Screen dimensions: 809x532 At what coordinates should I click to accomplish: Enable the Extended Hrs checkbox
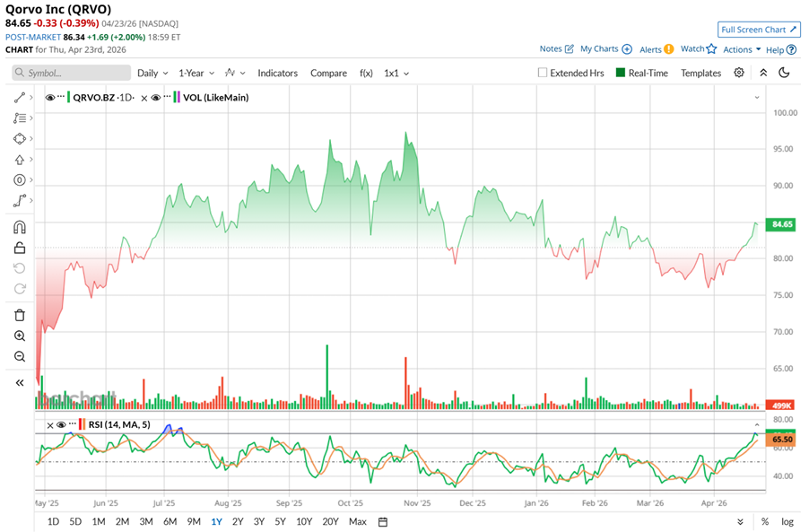coord(543,73)
